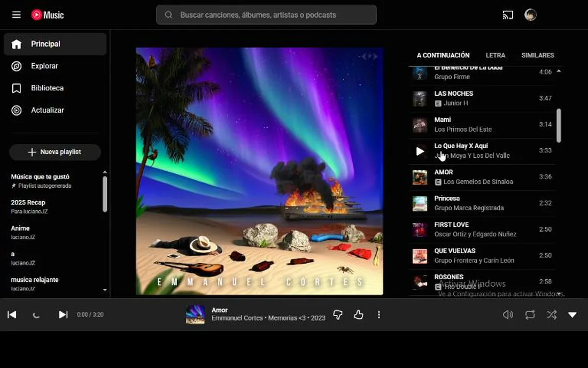Select FIRST LOVE in the queue
This screenshot has width=588, height=368.
(x=482, y=229)
